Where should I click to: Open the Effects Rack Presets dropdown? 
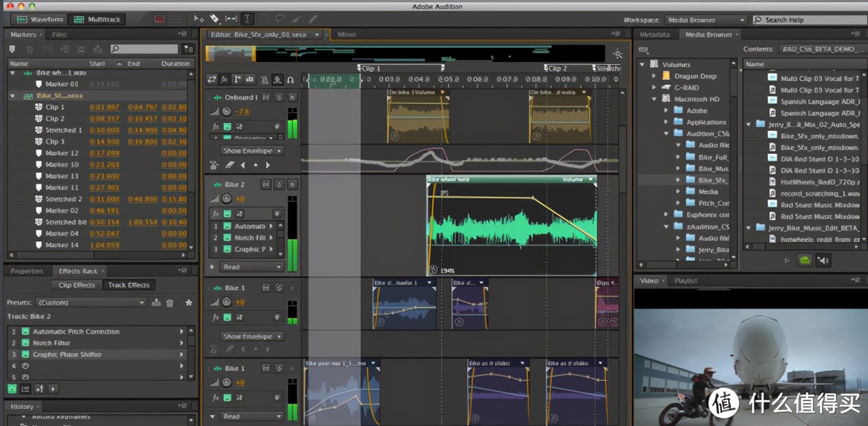click(x=91, y=303)
